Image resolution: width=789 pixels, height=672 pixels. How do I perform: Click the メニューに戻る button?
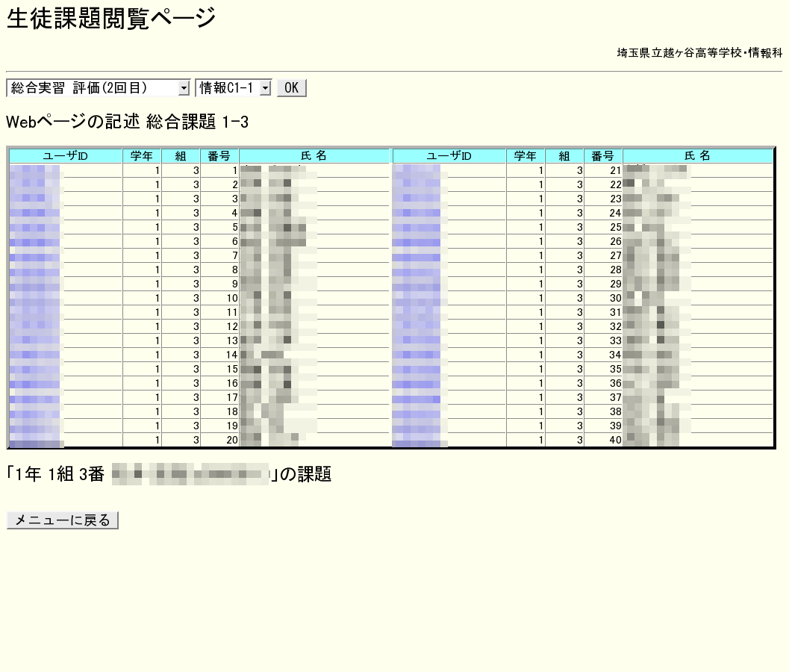point(63,520)
